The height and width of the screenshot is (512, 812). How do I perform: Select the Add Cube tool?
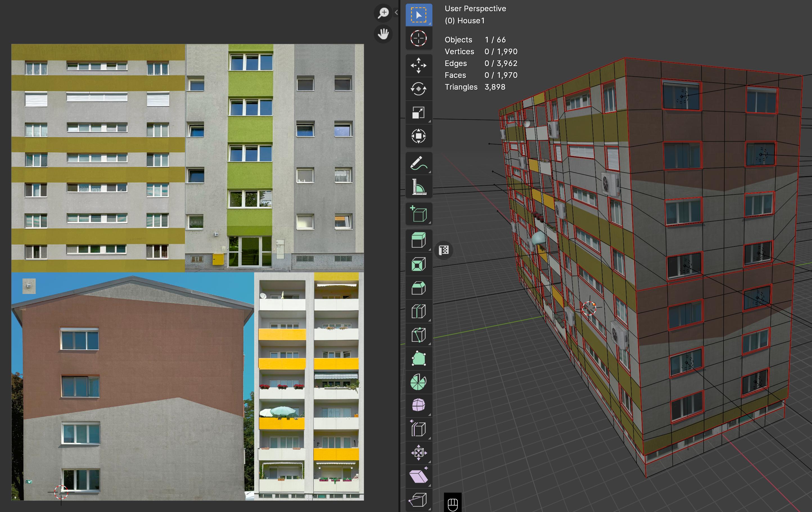(418, 214)
